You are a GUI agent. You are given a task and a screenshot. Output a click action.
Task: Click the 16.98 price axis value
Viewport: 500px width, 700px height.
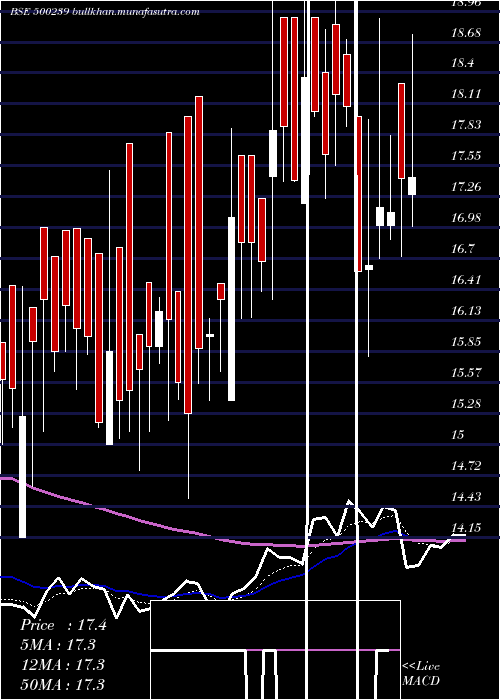pos(466,218)
